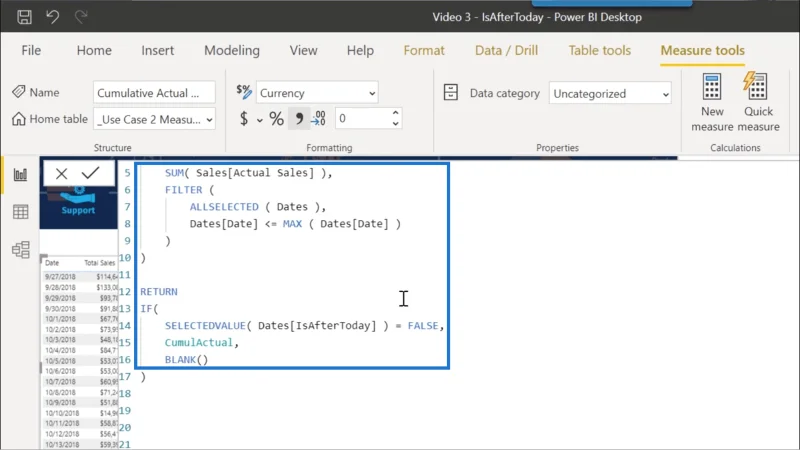Click the Total Sales column header
The image size is (800, 450).
[x=99, y=263]
